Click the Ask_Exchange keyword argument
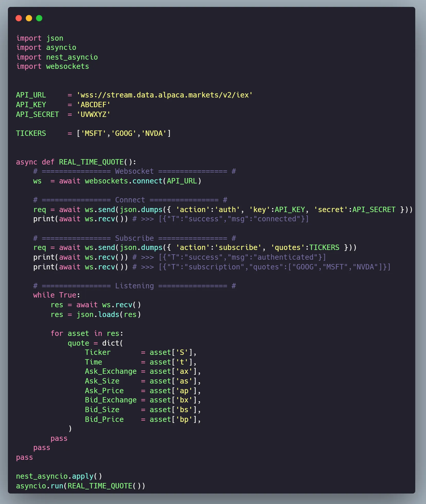 111,371
